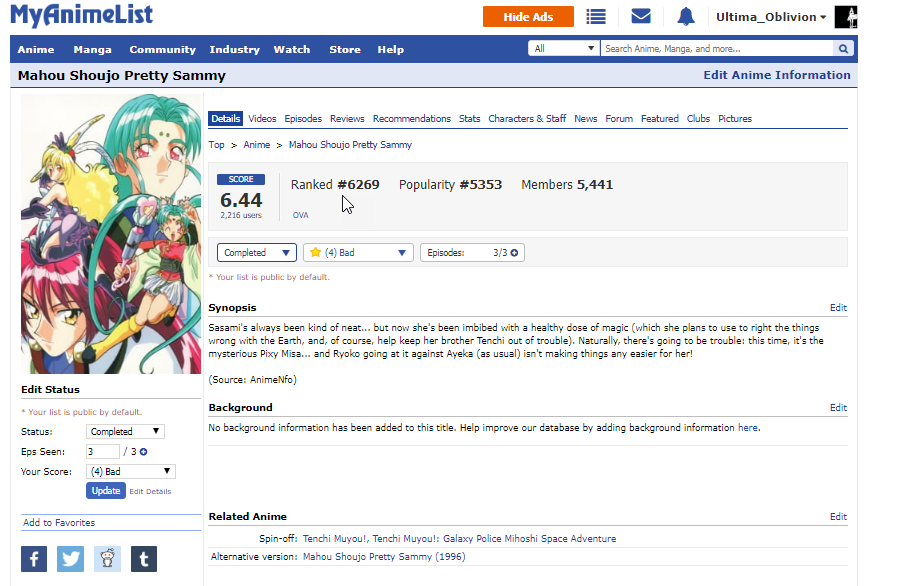Switch to the Videos tab

coord(262,119)
